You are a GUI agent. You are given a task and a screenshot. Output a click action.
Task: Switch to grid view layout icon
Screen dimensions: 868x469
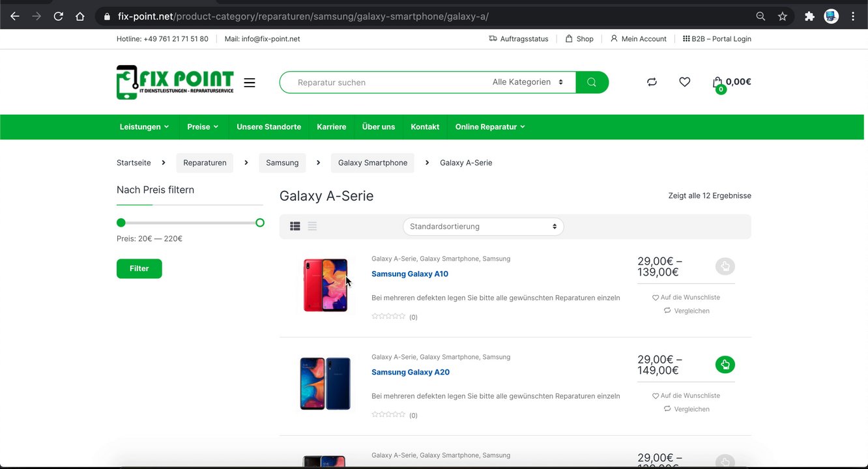point(295,226)
